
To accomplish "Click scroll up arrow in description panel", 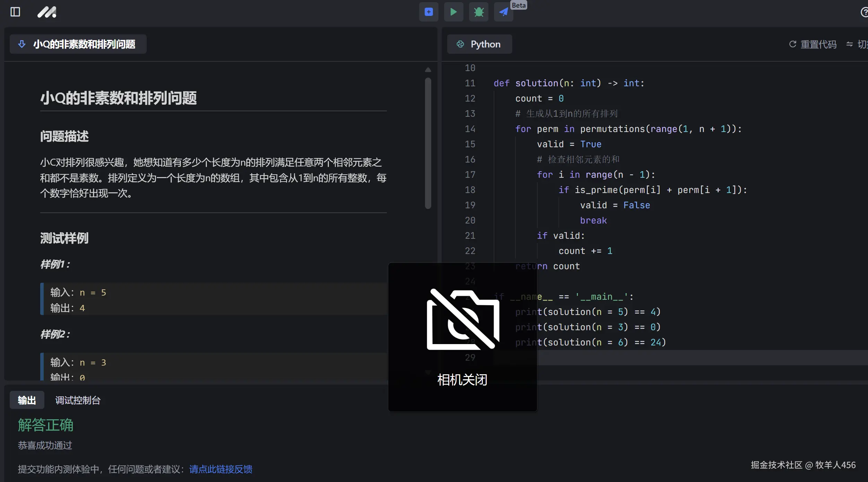I will 428,70.
